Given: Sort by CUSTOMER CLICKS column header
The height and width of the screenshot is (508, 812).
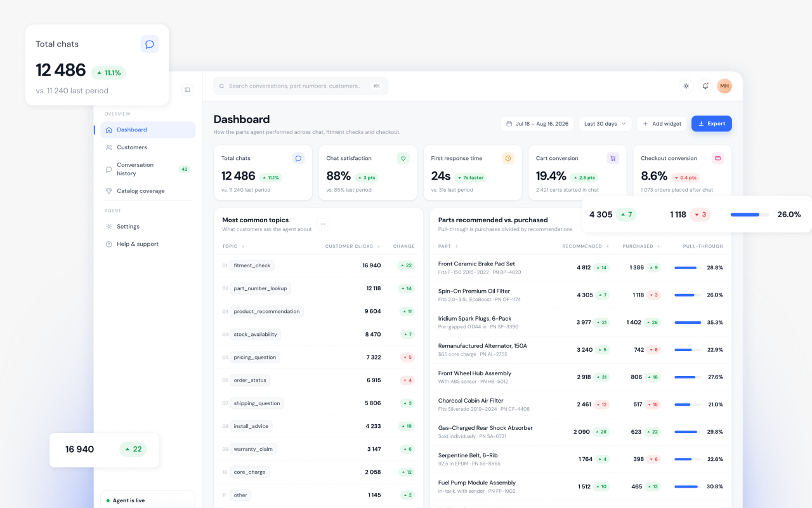Looking at the screenshot, I should tap(353, 246).
